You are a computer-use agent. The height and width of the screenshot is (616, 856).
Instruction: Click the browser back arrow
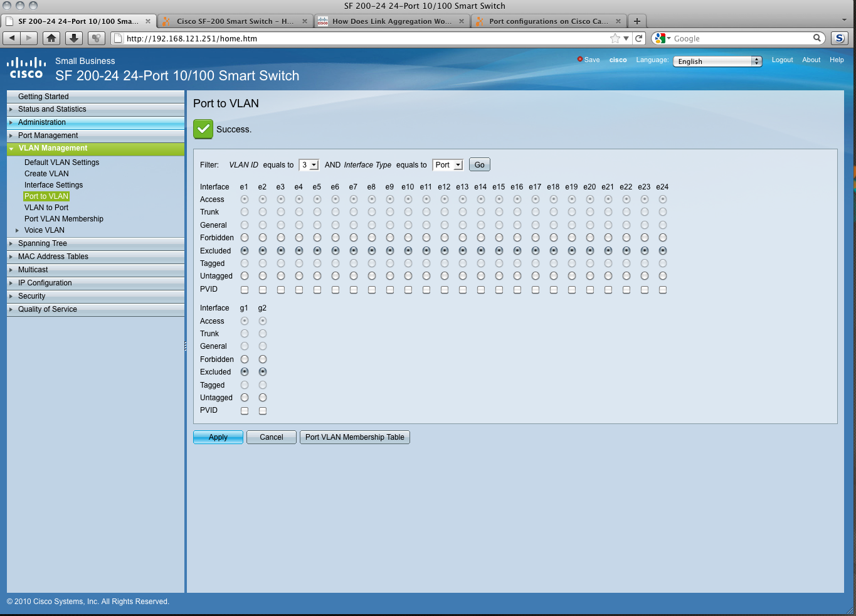click(x=12, y=38)
